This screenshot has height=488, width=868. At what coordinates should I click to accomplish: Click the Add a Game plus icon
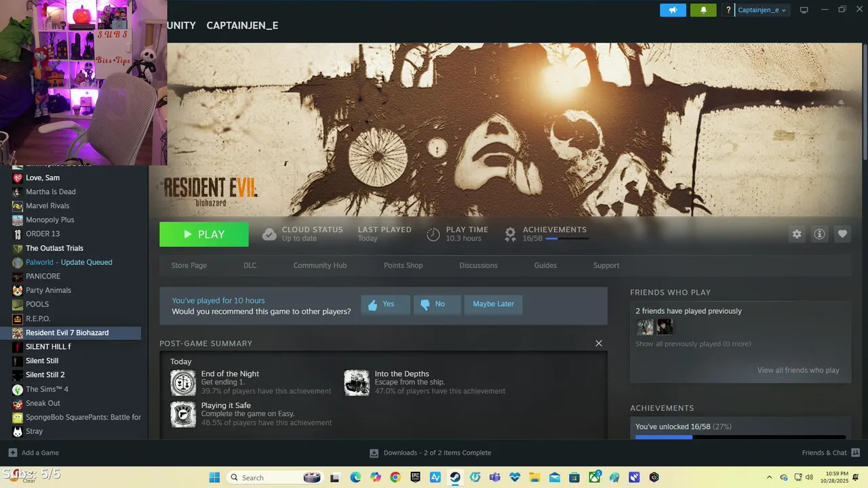click(x=13, y=453)
